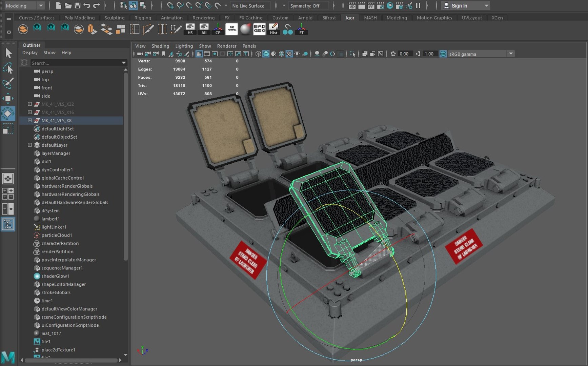Select the Paint selection tool
The height and width of the screenshot is (366, 588).
[x=8, y=83]
